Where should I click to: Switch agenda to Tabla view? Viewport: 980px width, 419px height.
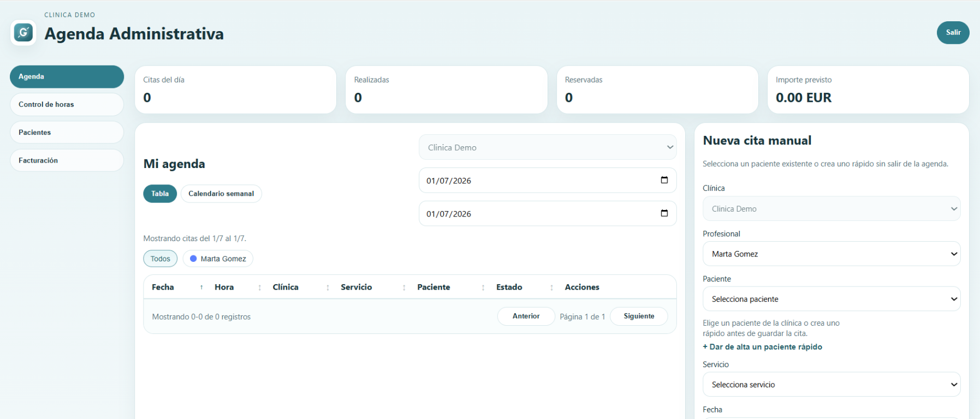[160, 194]
